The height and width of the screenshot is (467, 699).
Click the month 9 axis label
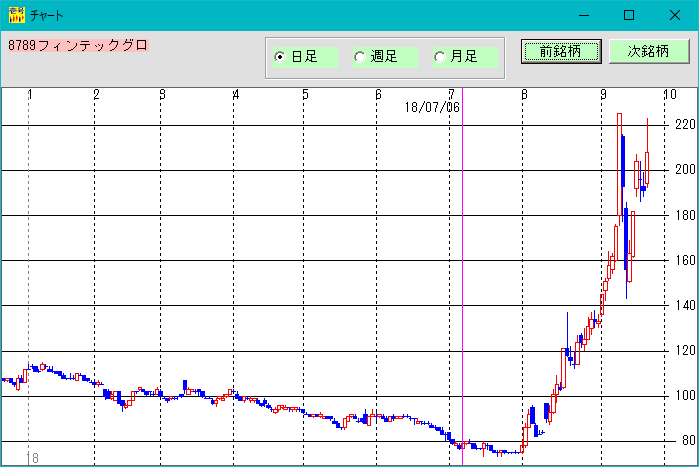click(603, 94)
